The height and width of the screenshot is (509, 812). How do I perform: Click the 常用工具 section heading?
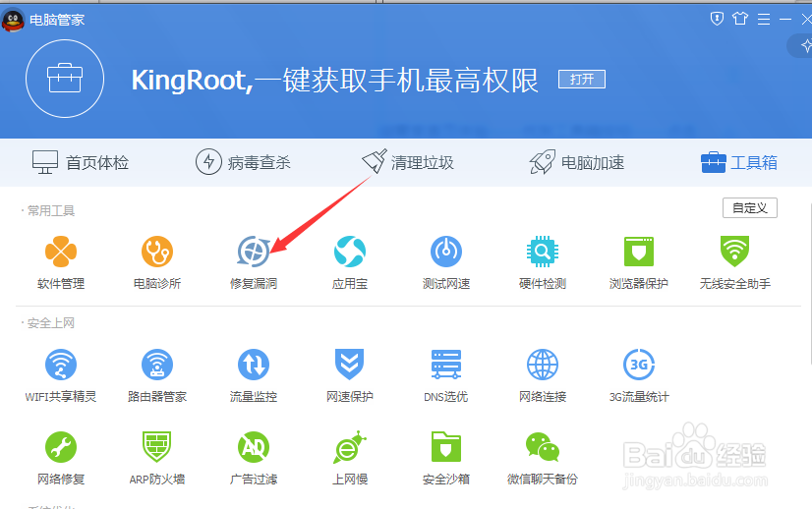[x=51, y=210]
